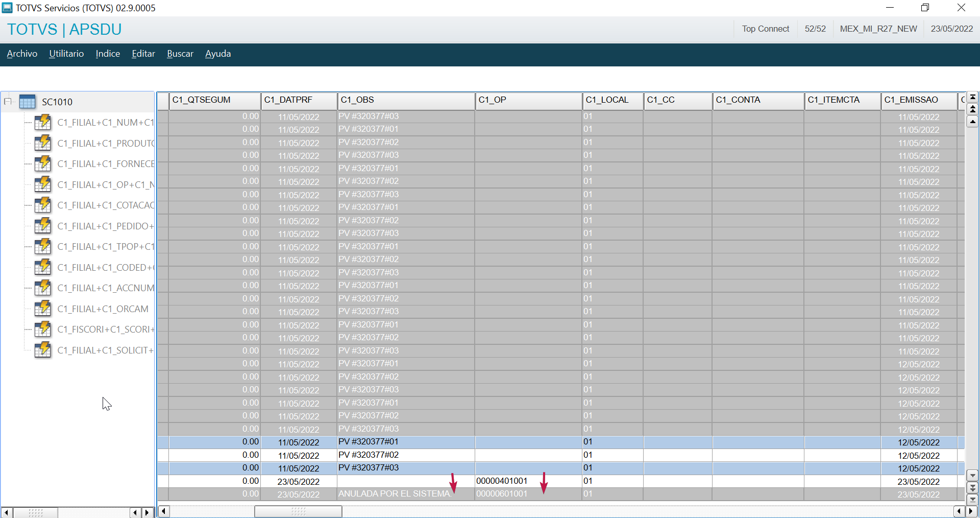Select index icon for C1_FILIAL+C1_NUM
The width and height of the screenshot is (980, 518).
(x=43, y=123)
